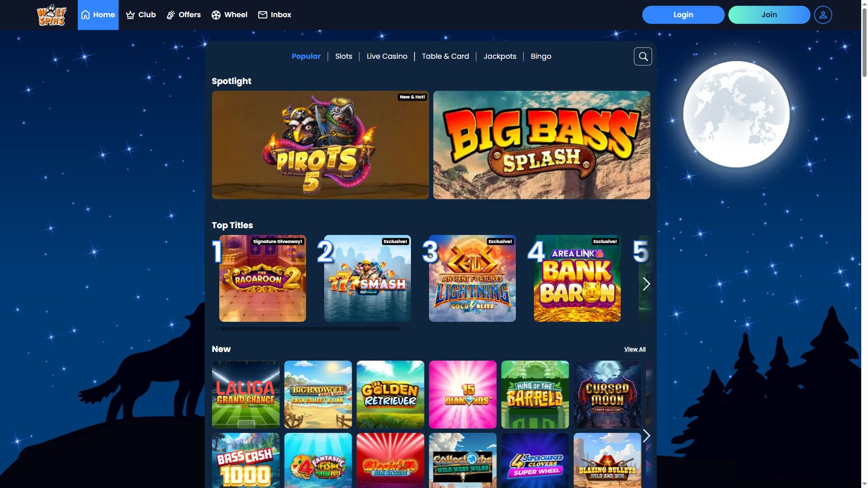This screenshot has width=868, height=488.
Task: Click the Login button
Action: [x=683, y=15]
